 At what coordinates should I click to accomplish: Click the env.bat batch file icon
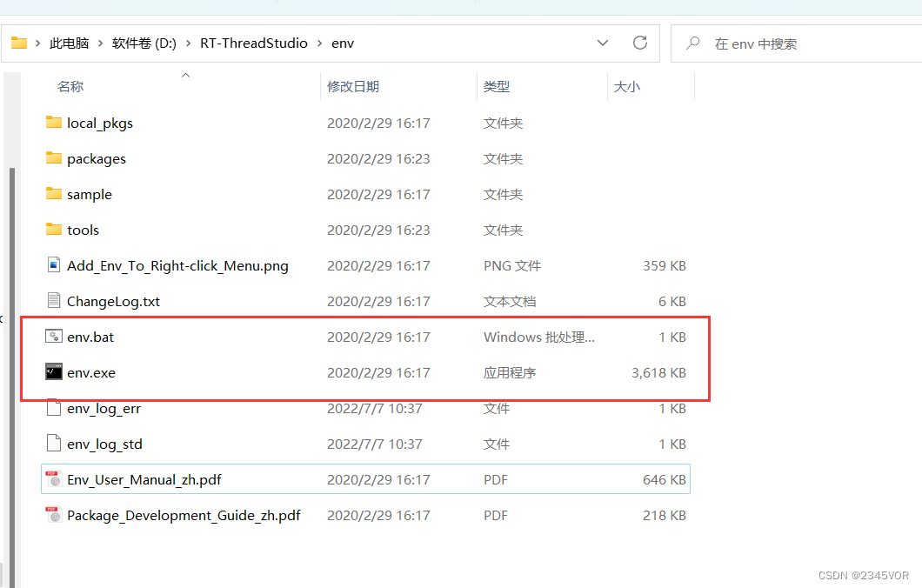54,337
